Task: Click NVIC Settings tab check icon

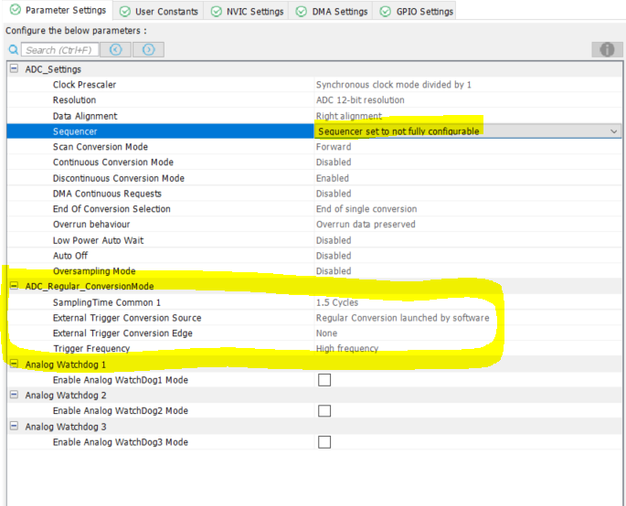Action: coord(216,12)
